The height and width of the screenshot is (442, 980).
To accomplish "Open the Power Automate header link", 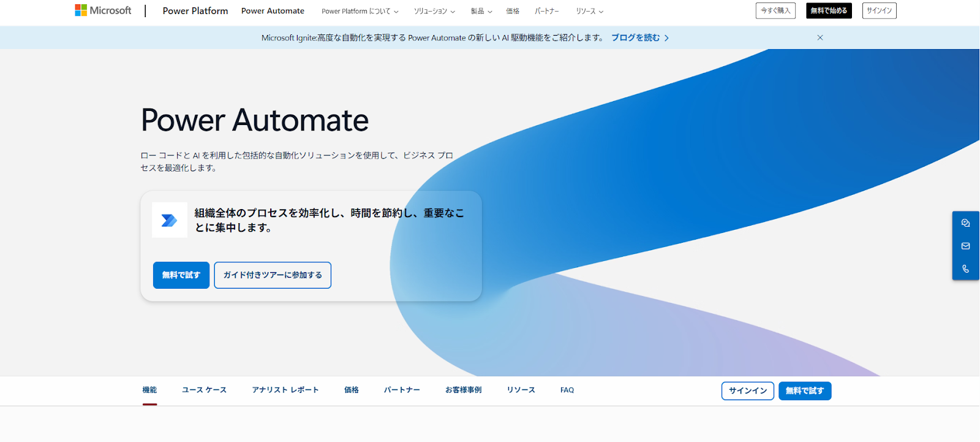I will [273, 11].
